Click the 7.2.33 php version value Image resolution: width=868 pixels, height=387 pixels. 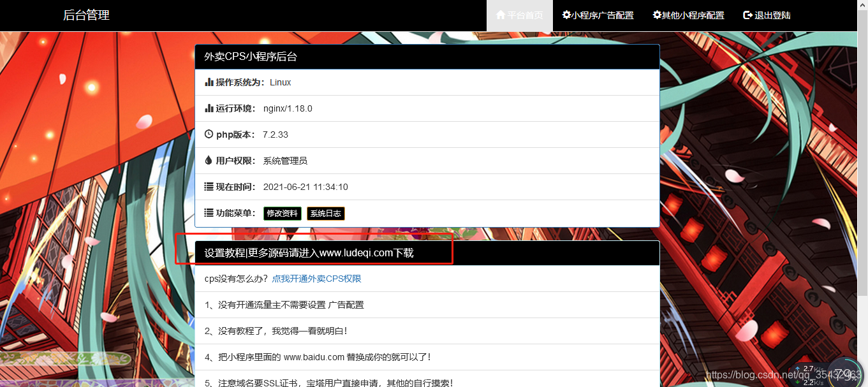tap(276, 135)
